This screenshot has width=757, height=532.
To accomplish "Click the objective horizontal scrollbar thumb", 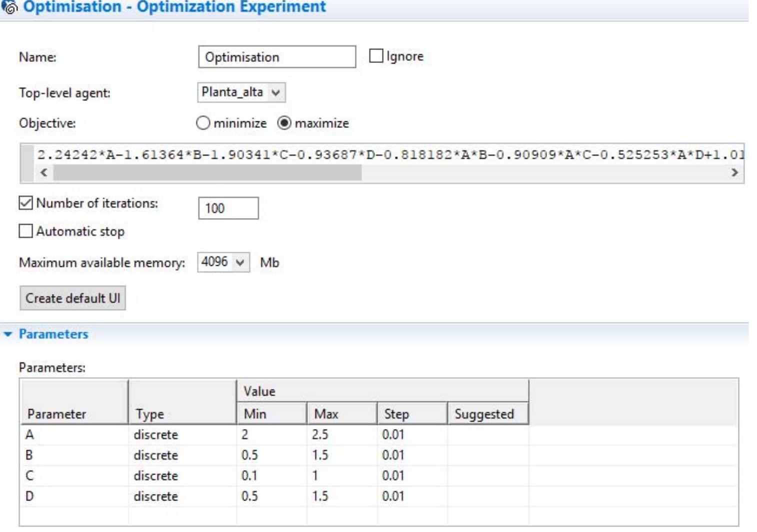I will click(x=207, y=172).
